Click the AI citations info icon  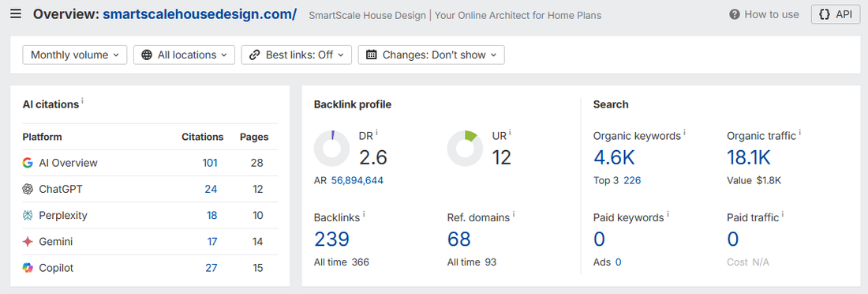[x=83, y=101]
